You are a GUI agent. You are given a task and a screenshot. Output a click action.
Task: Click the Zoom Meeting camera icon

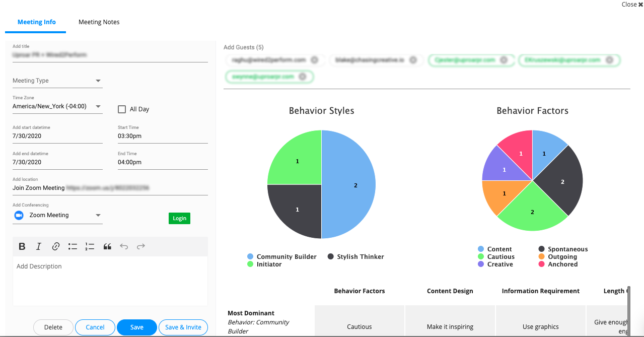click(19, 215)
